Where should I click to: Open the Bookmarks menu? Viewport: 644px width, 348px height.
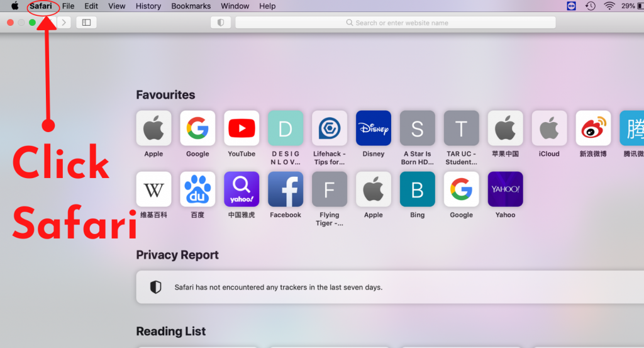[191, 6]
